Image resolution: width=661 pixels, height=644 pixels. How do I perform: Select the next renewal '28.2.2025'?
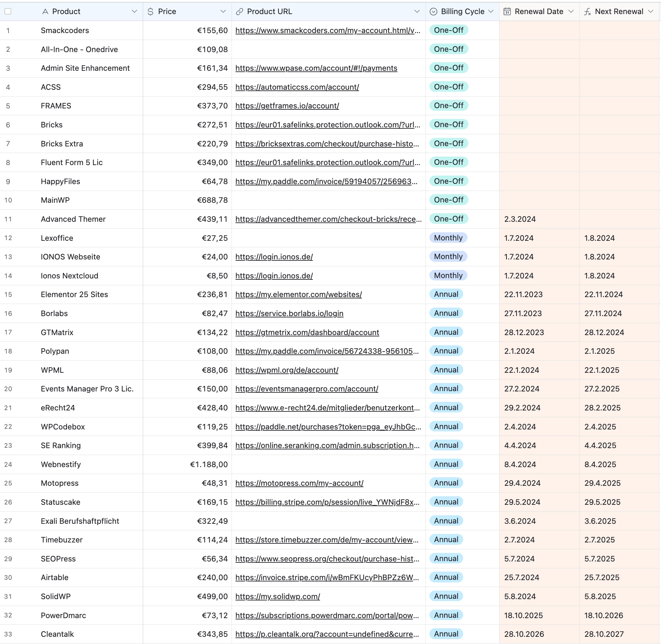tap(620, 408)
